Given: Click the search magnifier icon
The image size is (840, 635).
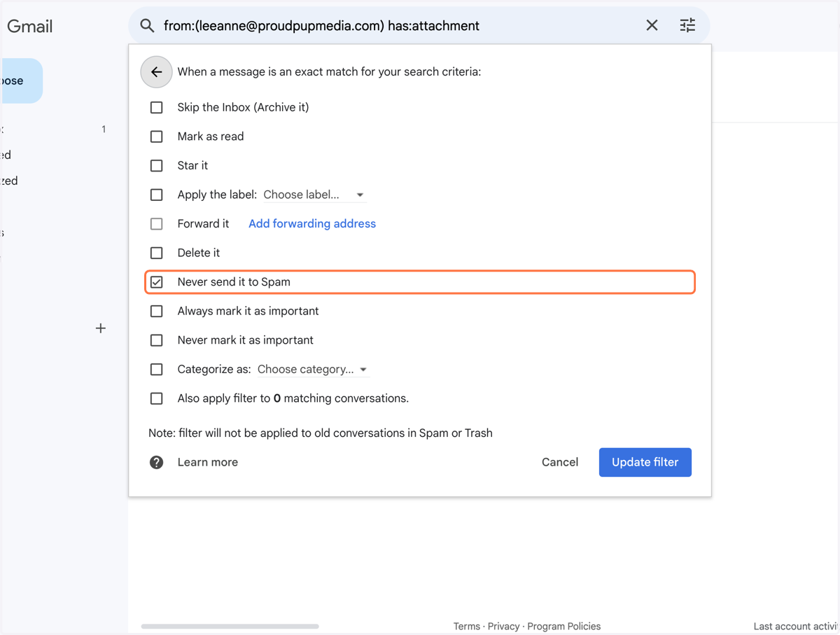Looking at the screenshot, I should point(147,26).
